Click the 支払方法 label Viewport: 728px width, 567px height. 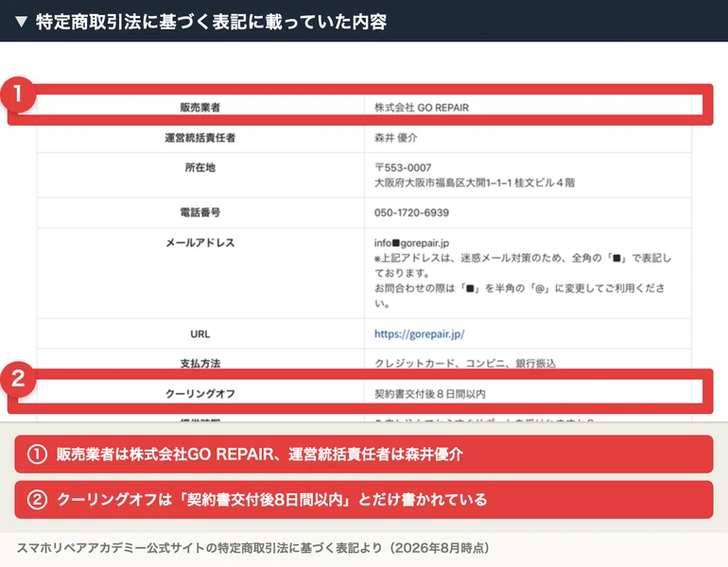click(200, 363)
